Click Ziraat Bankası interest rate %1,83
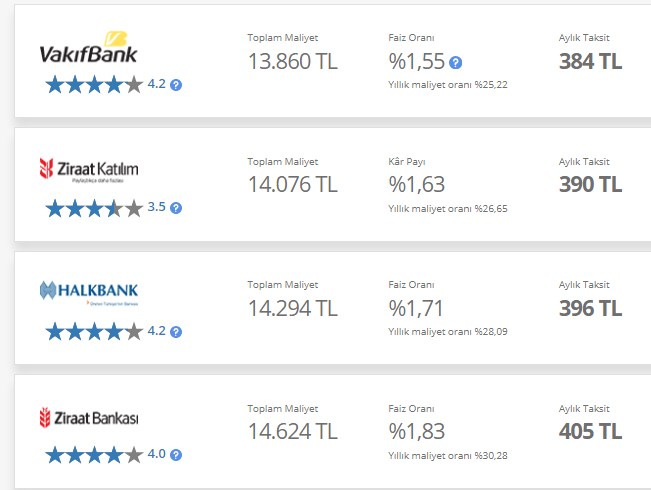Screen dimensions: 651x490 pos(416,431)
